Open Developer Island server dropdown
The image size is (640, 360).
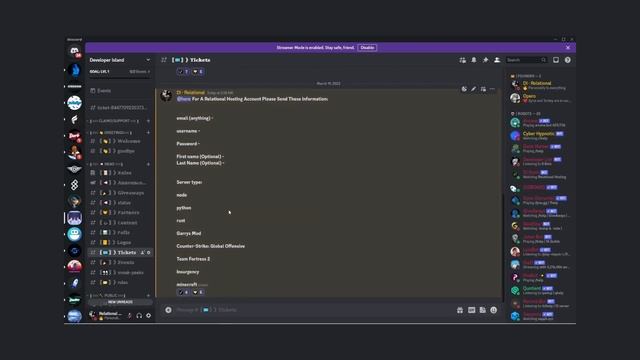(120, 60)
